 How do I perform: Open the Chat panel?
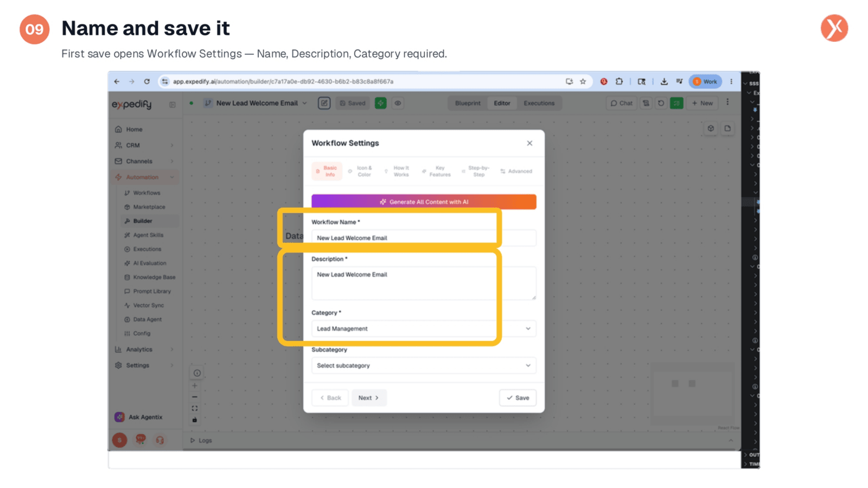(x=622, y=103)
